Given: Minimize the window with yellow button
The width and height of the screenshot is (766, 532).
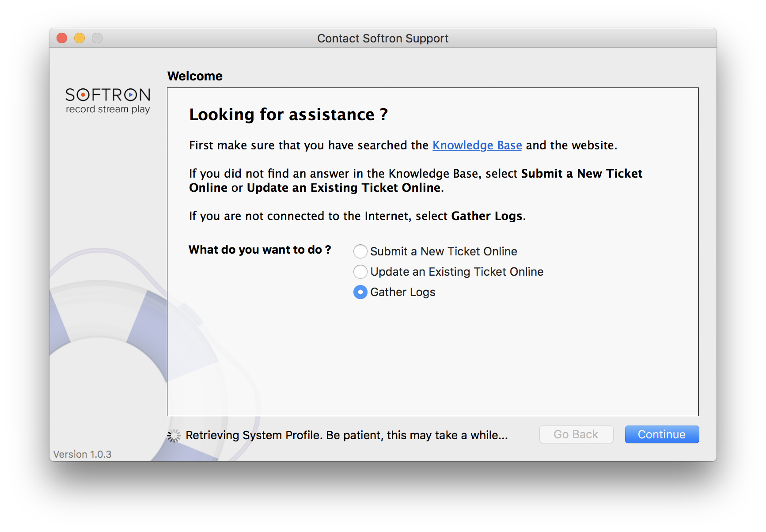Looking at the screenshot, I should tap(80, 38).
